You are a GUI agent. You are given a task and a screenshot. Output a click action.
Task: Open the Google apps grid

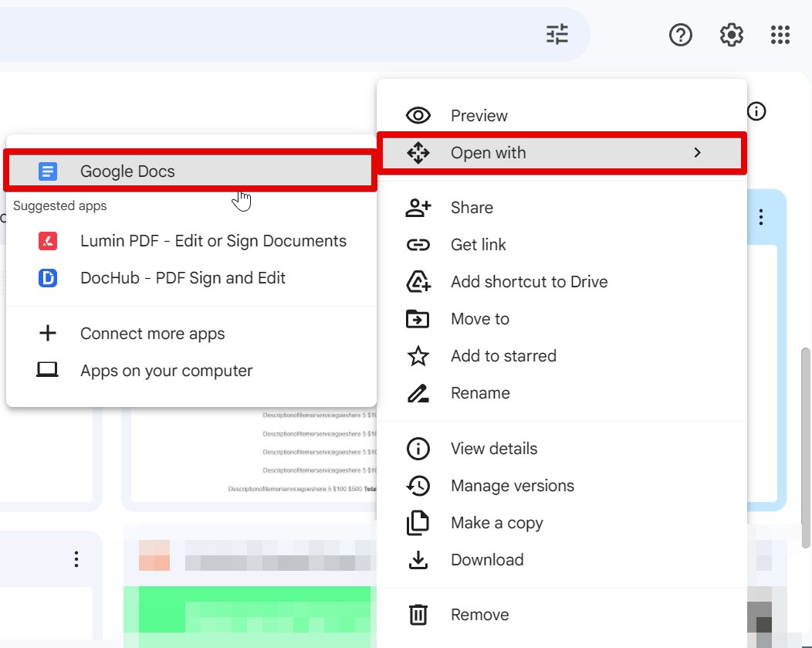tap(780, 35)
